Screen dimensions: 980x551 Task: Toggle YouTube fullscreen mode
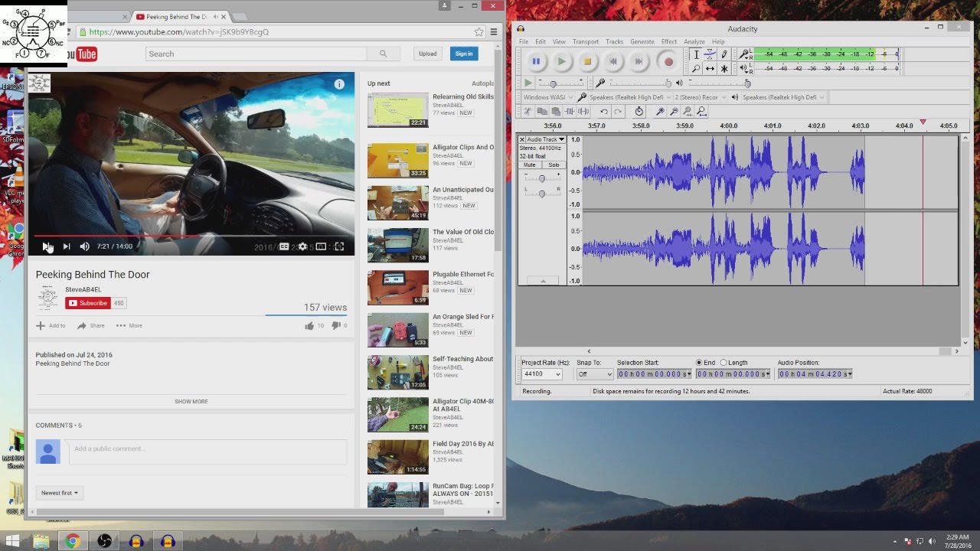pos(339,246)
